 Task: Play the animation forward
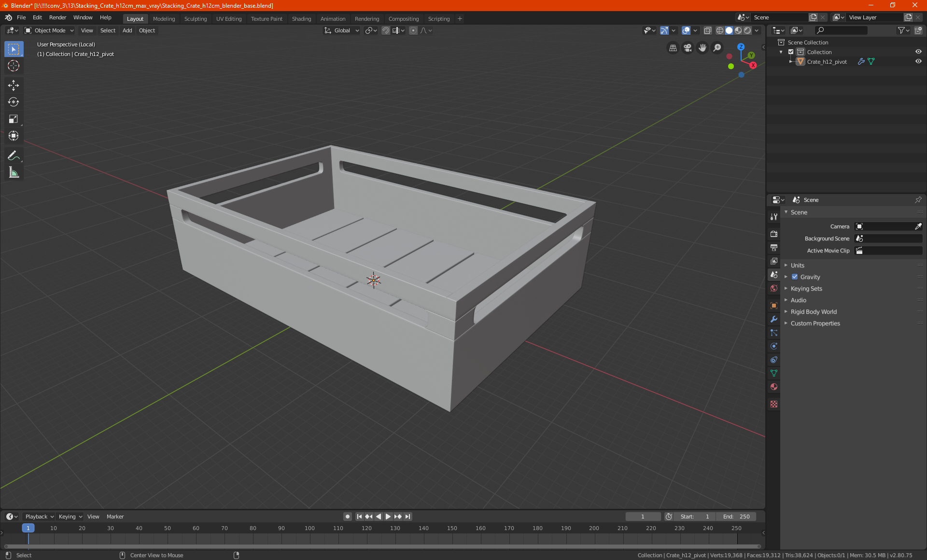[388, 517]
